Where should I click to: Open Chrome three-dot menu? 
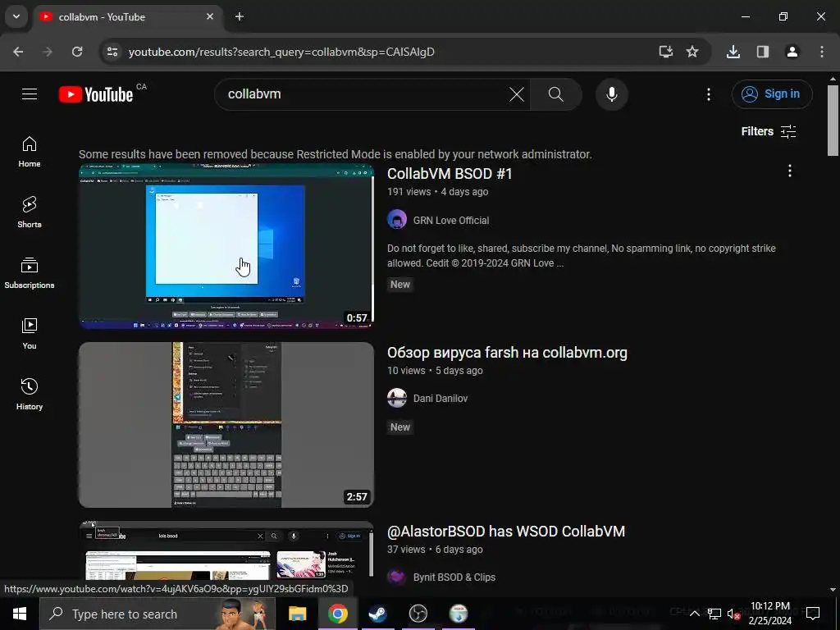(822, 52)
